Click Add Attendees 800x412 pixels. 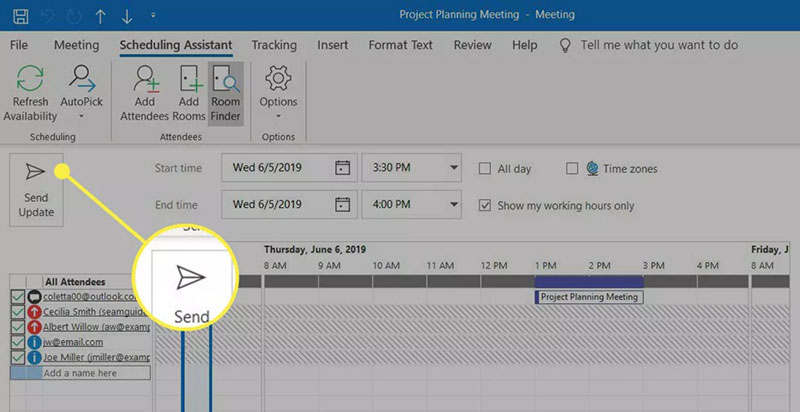[x=144, y=93]
